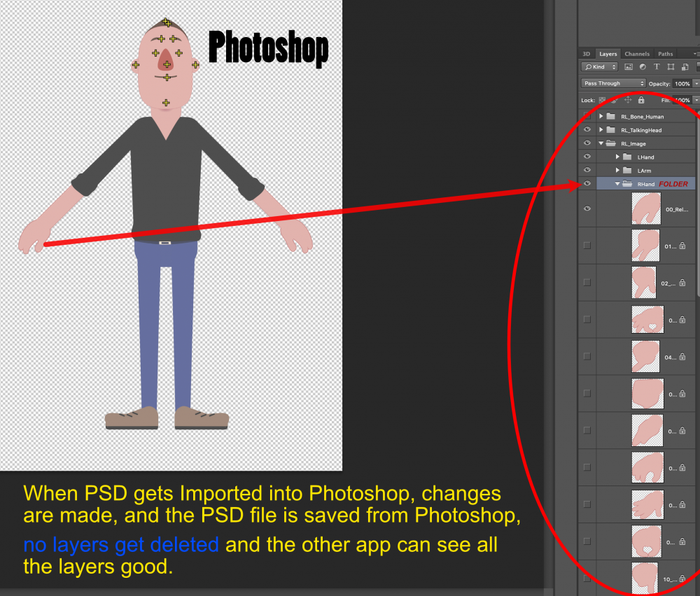Filter for adjustment layers icon
Screen dimensions: 700x596
click(x=643, y=67)
